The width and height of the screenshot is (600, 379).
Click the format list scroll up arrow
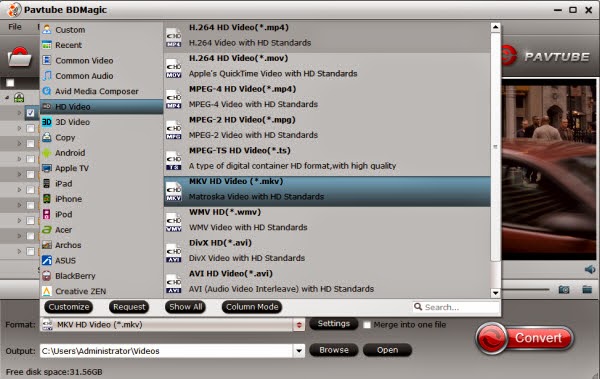[x=496, y=27]
